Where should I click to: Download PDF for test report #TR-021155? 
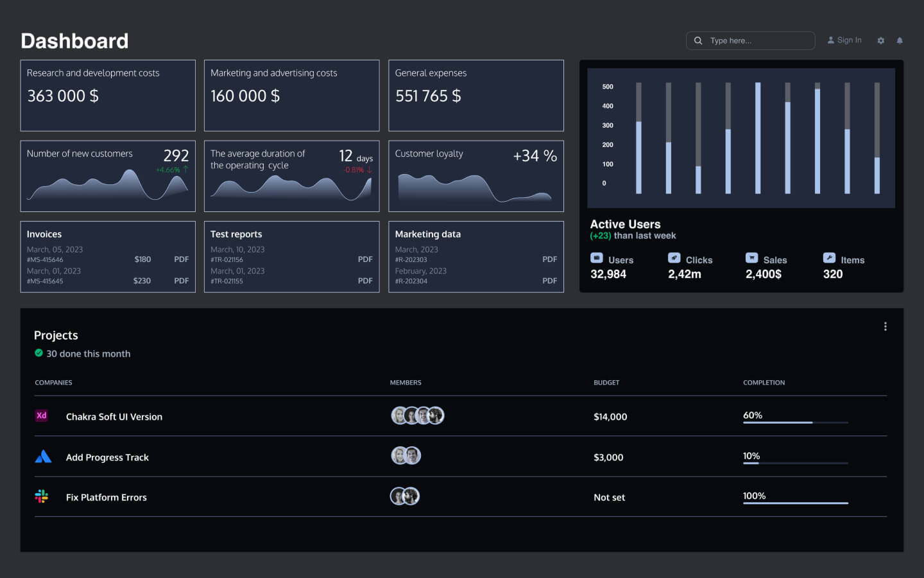365,281
